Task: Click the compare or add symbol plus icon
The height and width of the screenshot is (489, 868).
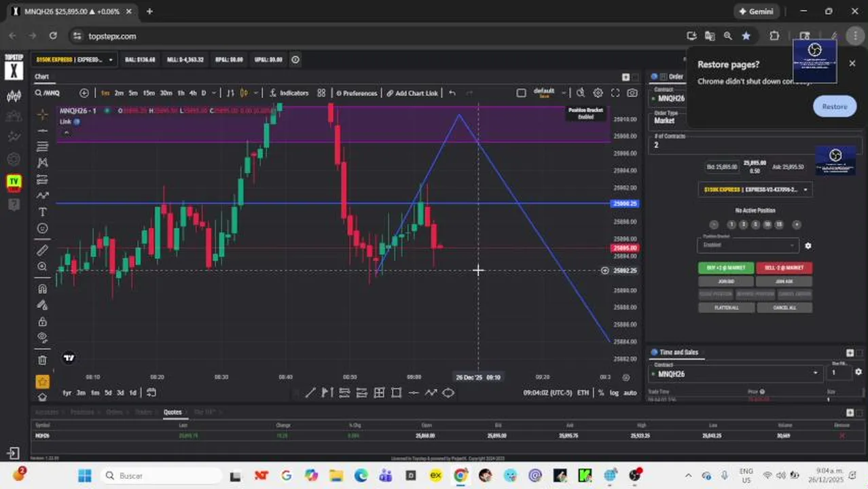Action: (x=84, y=93)
